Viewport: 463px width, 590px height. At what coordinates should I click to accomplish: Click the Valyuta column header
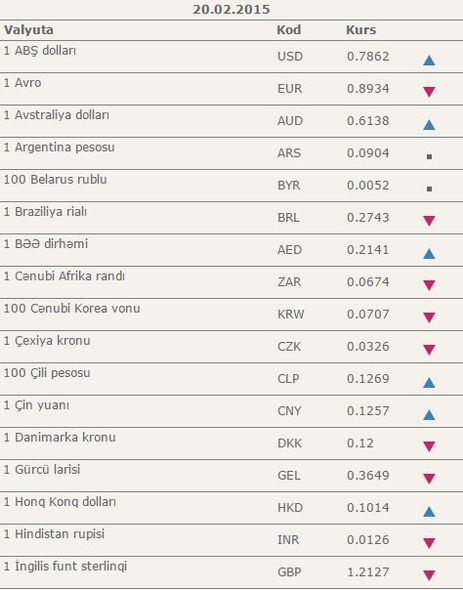[x=29, y=30]
